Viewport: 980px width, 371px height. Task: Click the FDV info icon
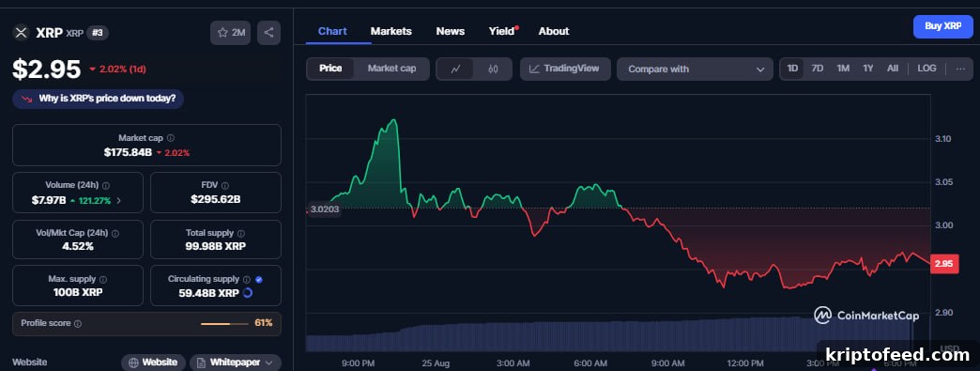pyautogui.click(x=225, y=186)
